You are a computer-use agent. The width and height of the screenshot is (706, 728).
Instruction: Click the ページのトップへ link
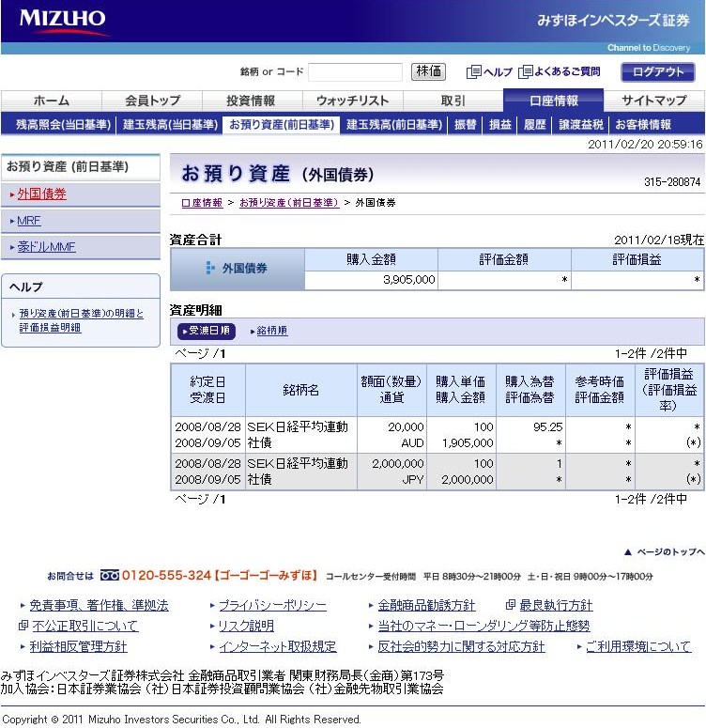tap(670, 551)
